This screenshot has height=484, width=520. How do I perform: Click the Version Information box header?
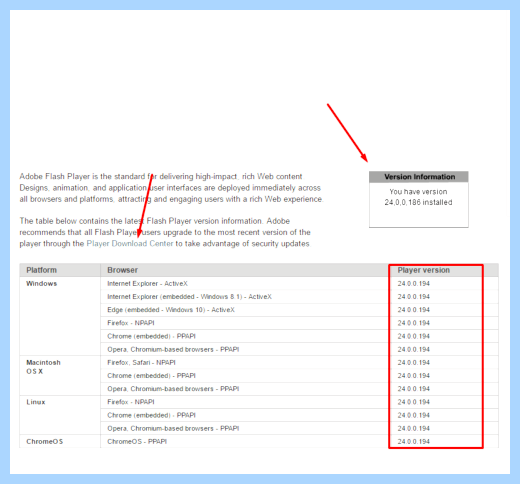[419, 177]
